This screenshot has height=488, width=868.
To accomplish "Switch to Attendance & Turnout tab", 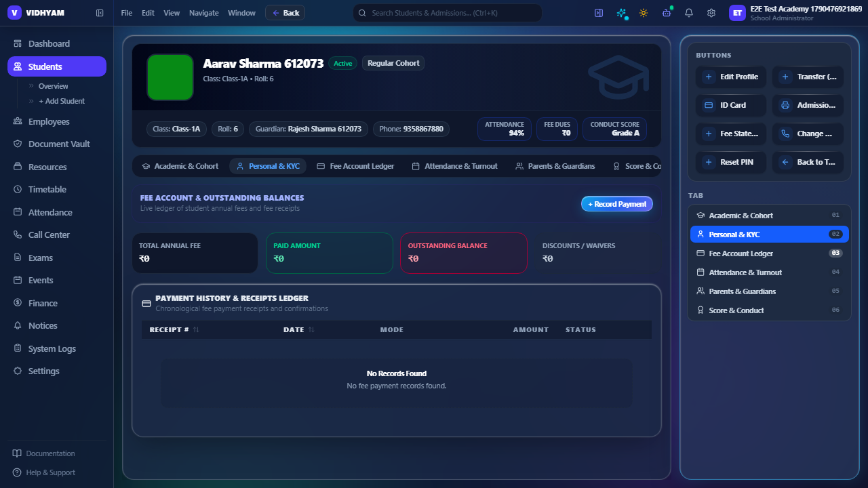I will [x=454, y=166].
